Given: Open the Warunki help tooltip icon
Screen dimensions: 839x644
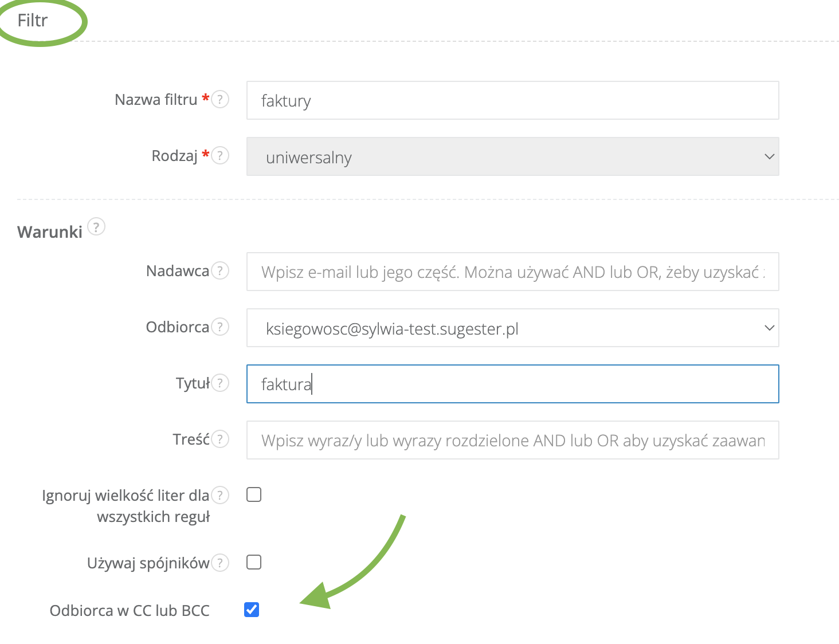Looking at the screenshot, I should 96,227.
